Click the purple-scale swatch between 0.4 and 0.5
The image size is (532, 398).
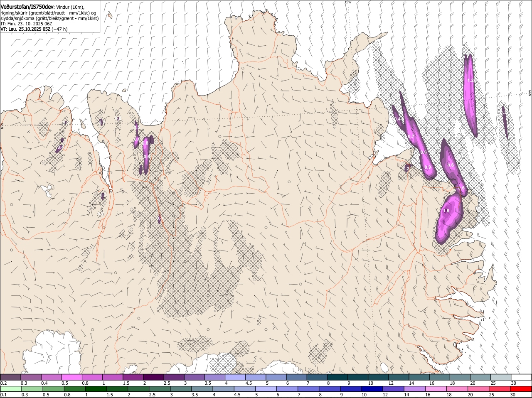coord(52,377)
